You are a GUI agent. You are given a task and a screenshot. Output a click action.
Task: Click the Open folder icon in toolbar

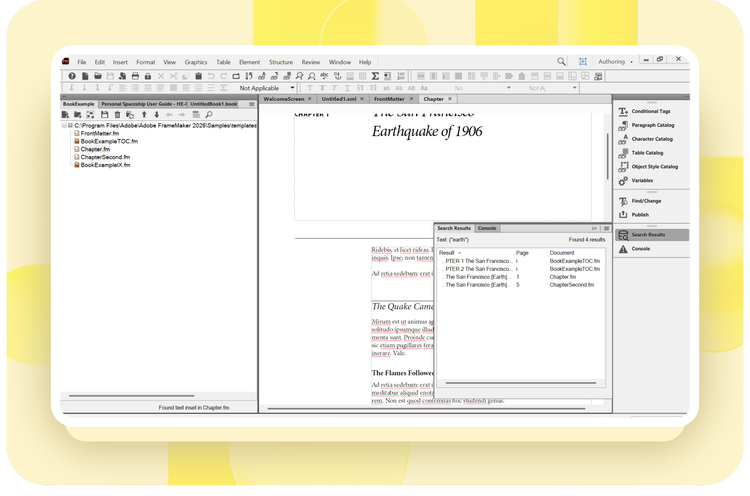click(98, 76)
